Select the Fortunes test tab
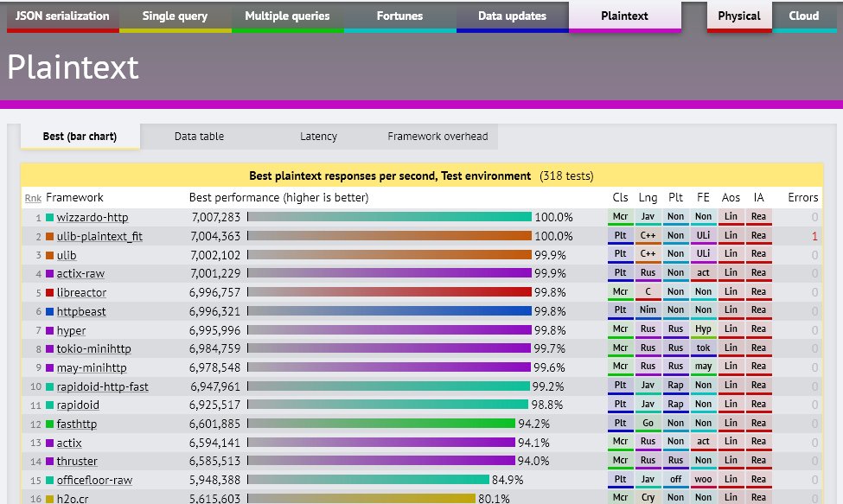This screenshot has width=843, height=504. [x=400, y=16]
